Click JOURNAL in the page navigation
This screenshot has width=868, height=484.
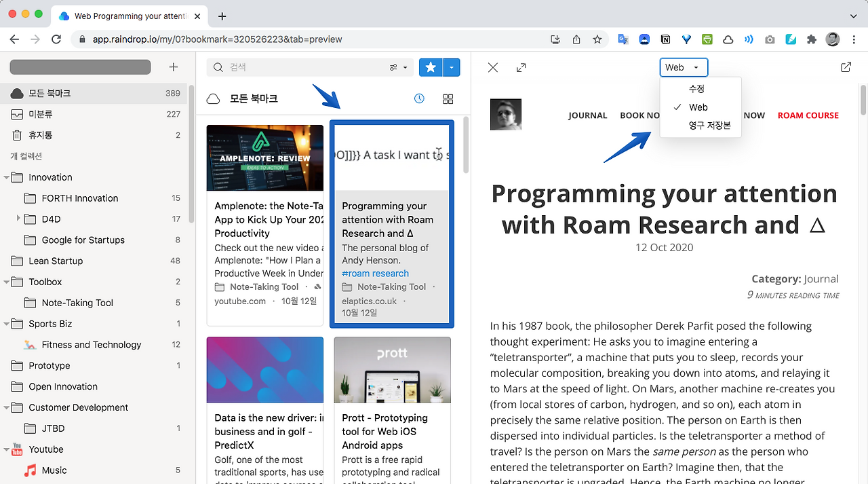tap(588, 115)
